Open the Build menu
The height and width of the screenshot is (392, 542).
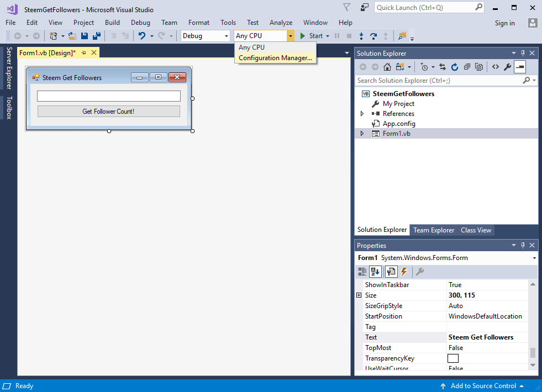point(112,23)
